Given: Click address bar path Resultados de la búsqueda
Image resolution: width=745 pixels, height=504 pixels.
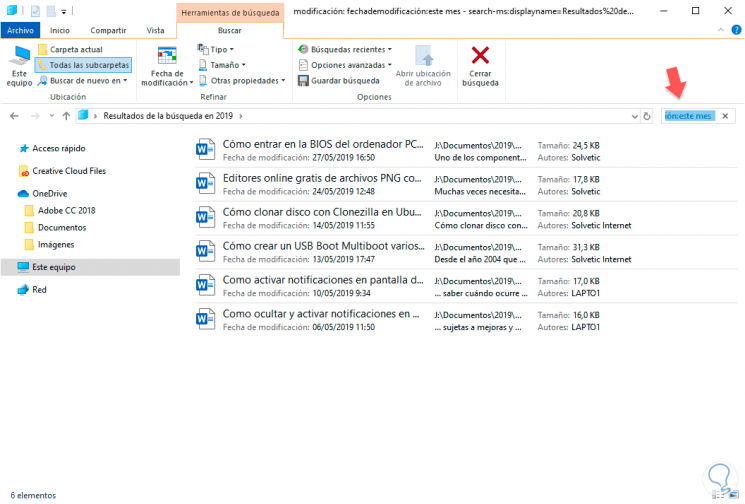Looking at the screenshot, I should pyautogui.click(x=168, y=116).
